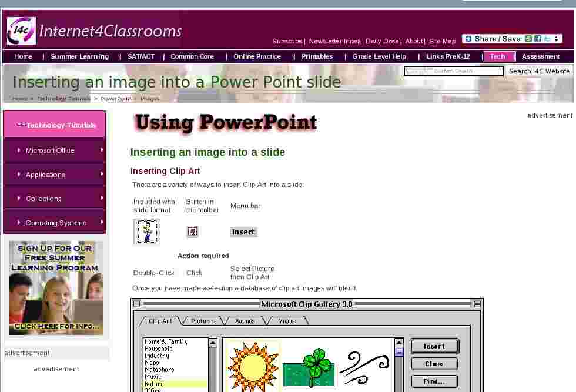The width and height of the screenshot is (576, 392).
Task: Open the About link
Action: 414,41
